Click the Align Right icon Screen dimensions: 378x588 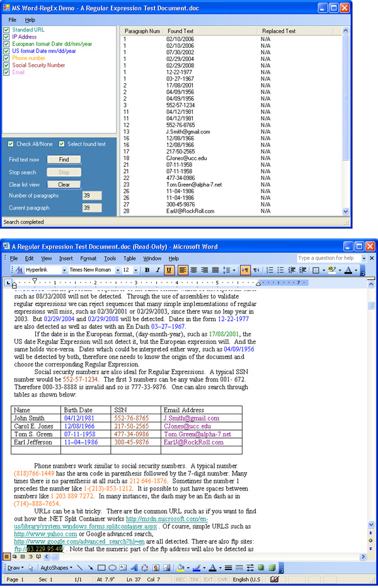(205, 270)
